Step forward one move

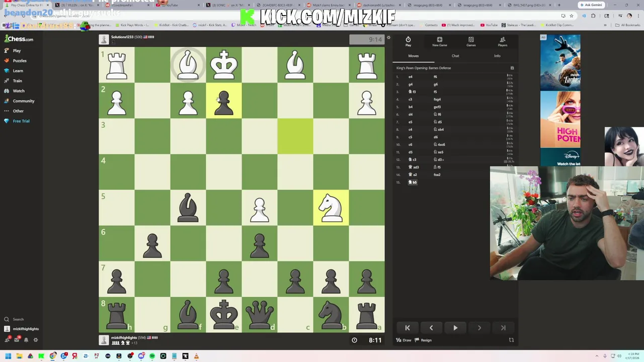pos(479,328)
